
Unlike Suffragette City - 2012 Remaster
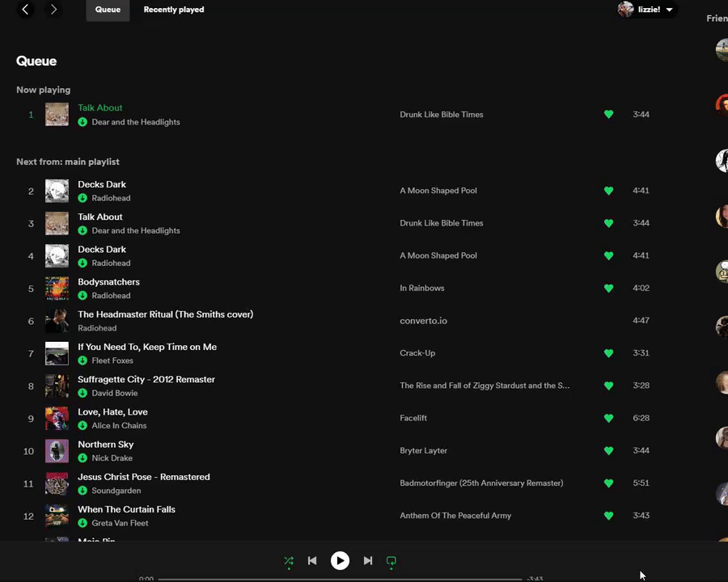pos(608,386)
